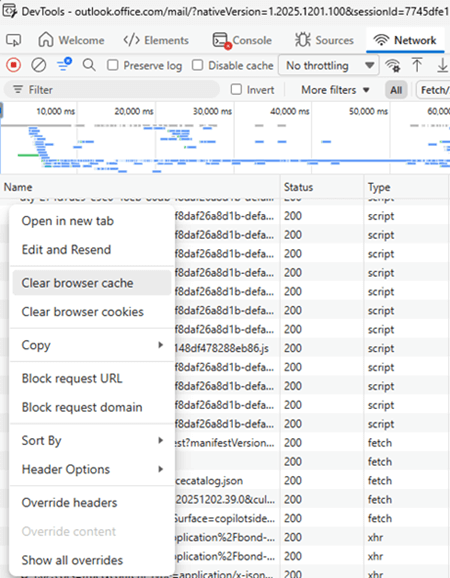The height and width of the screenshot is (578, 450).
Task: Toggle device emulation icon
Action: click(x=14, y=40)
